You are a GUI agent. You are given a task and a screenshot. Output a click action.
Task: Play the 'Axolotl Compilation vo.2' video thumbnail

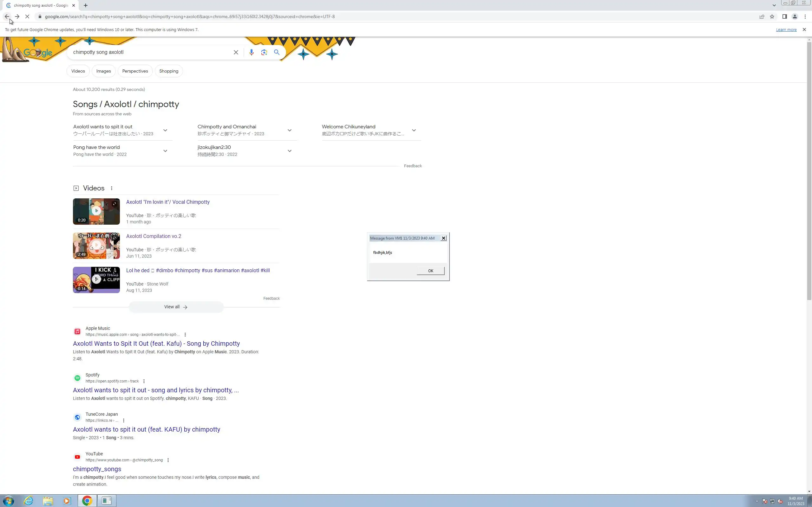coord(96,246)
